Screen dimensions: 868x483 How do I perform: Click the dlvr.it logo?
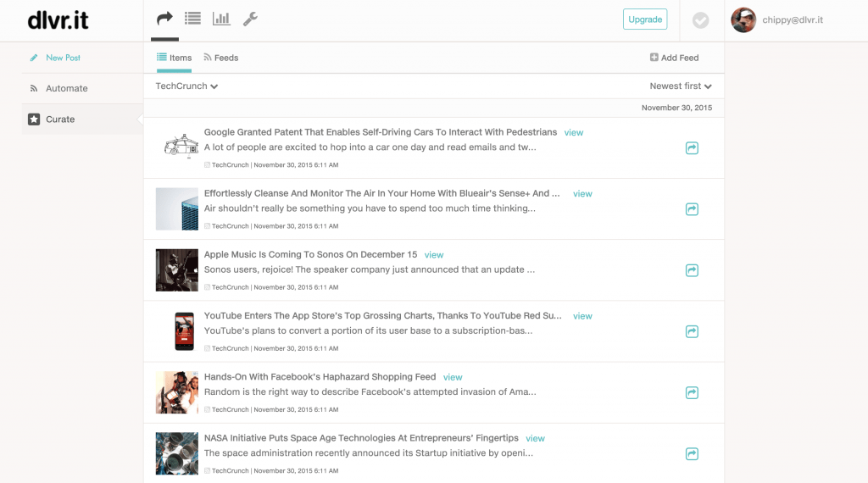[x=58, y=20]
